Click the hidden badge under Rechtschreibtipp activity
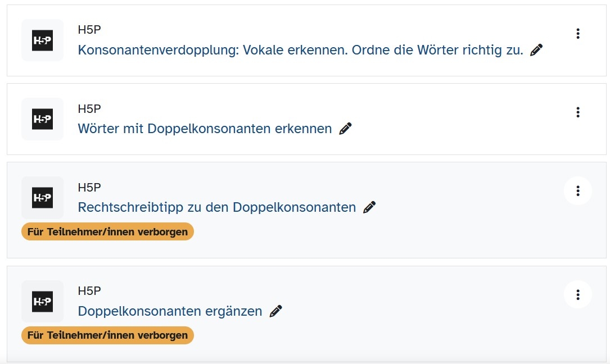The height and width of the screenshot is (364, 610). [107, 232]
